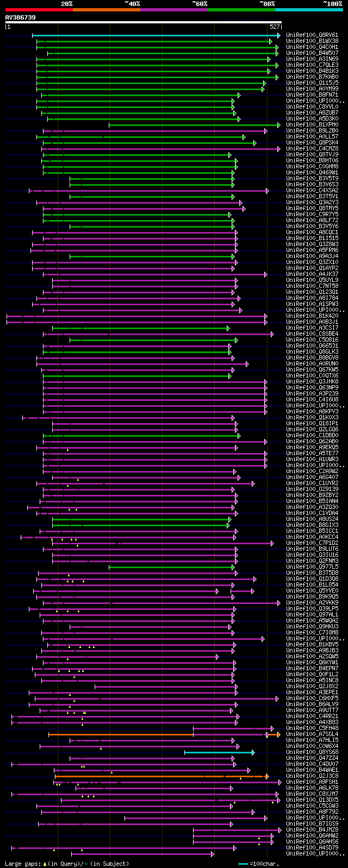
Task: Open hit UniRef100_Q2LGQ6
Action: tap(312, 430)
